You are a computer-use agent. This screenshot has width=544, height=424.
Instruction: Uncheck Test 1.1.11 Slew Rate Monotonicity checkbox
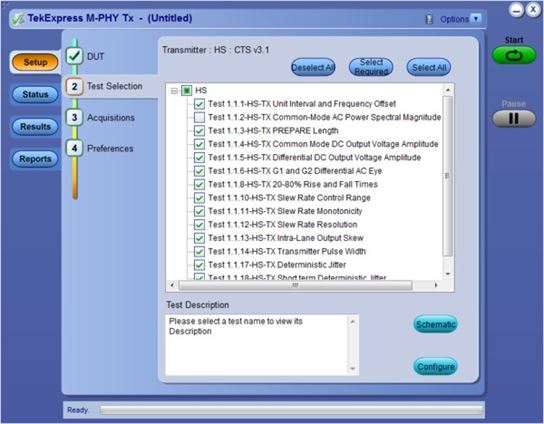[199, 211]
